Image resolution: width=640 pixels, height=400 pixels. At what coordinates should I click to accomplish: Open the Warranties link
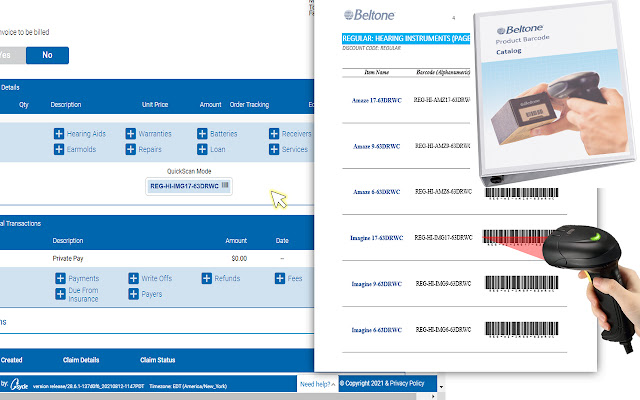click(x=155, y=133)
